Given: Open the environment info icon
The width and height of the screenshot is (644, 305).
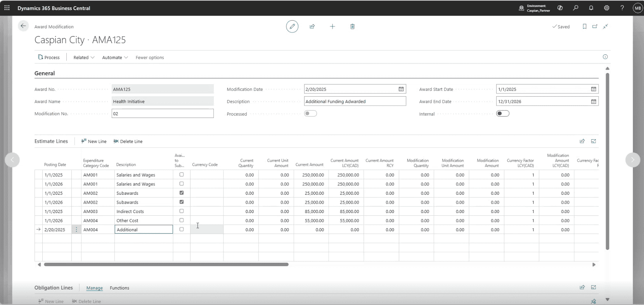Looking at the screenshot, I should pos(521,8).
